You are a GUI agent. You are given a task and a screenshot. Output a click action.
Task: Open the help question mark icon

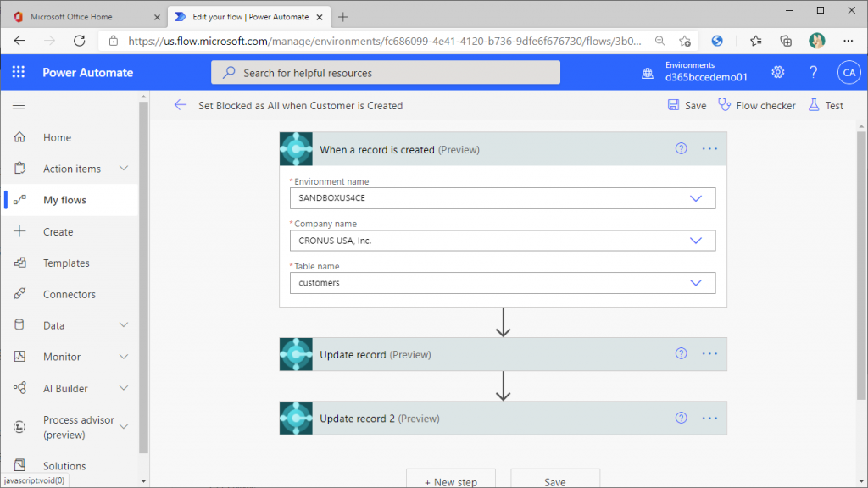(x=813, y=72)
